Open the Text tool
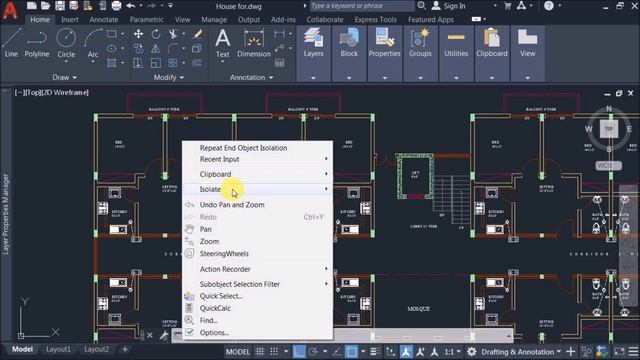 pos(222,43)
